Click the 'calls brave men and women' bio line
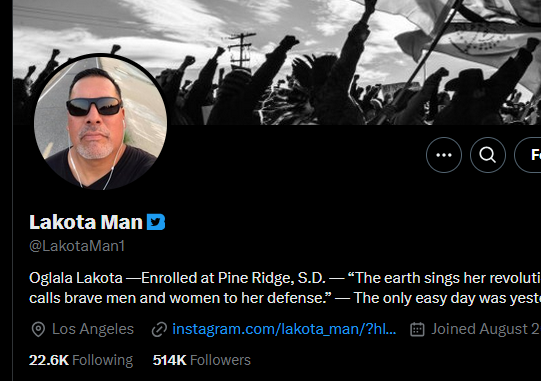The image size is (541, 381). click(285, 298)
